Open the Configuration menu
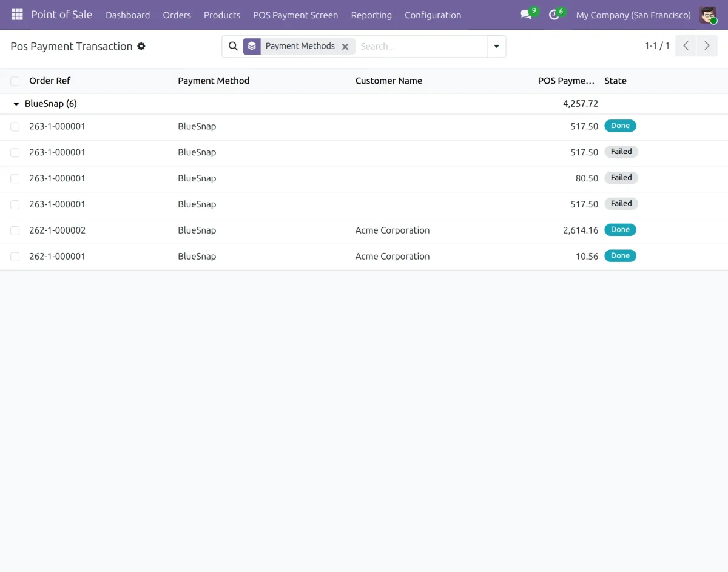 click(433, 15)
